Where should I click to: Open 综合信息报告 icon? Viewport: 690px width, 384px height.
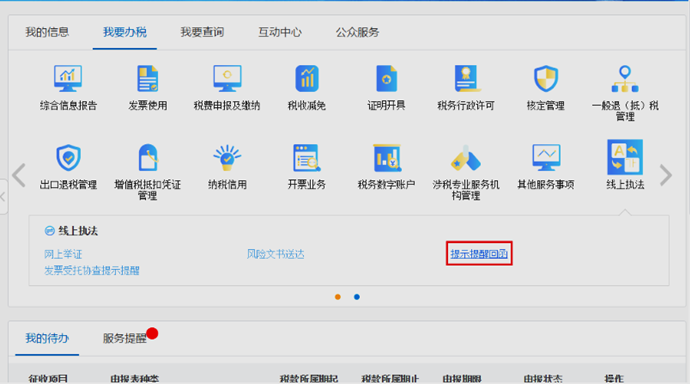click(x=68, y=78)
